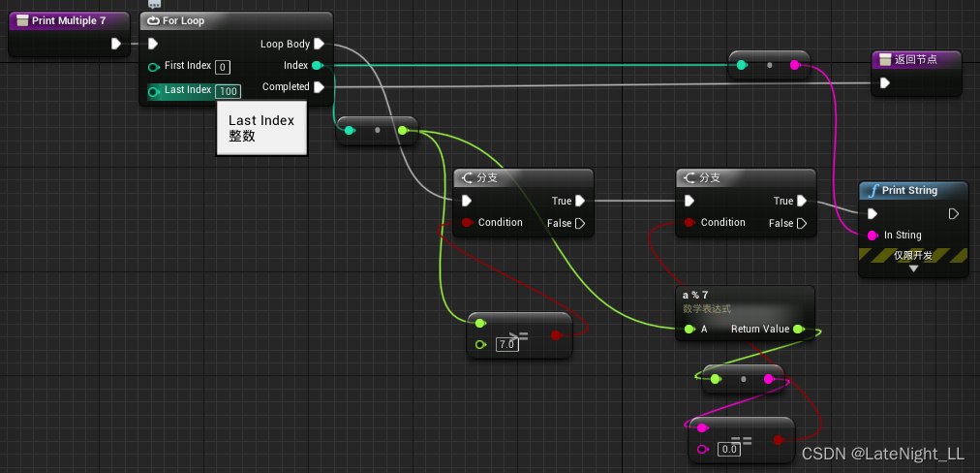Set the First Index value field
The height and width of the screenshot is (473, 980).
click(x=223, y=67)
